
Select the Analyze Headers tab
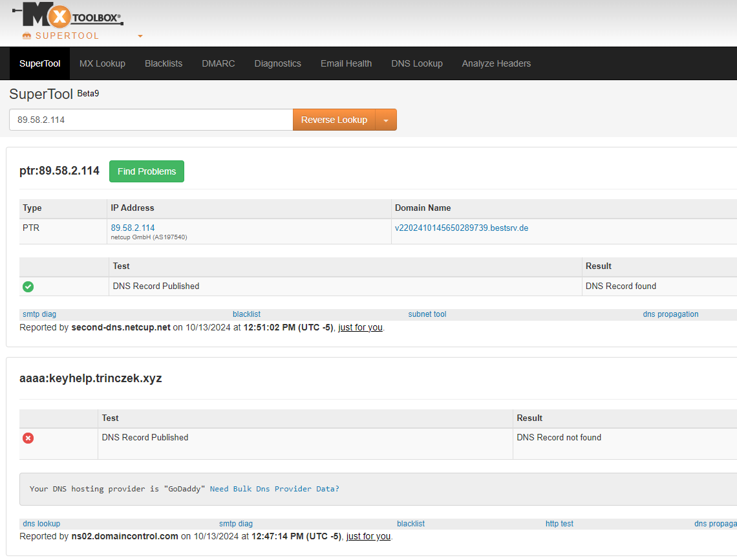coord(496,63)
